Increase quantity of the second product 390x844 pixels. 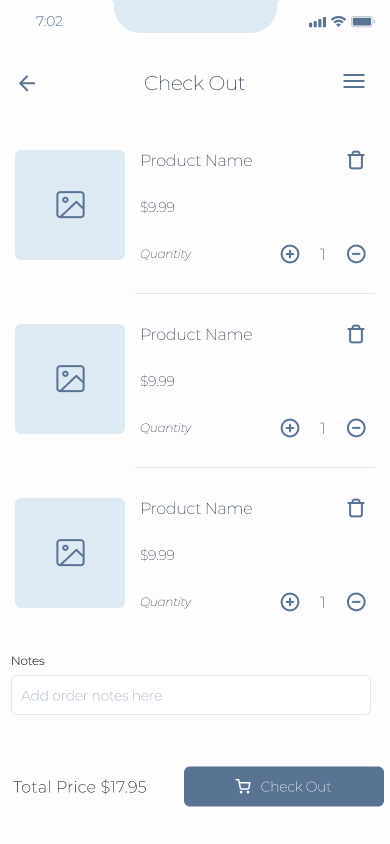[290, 428]
